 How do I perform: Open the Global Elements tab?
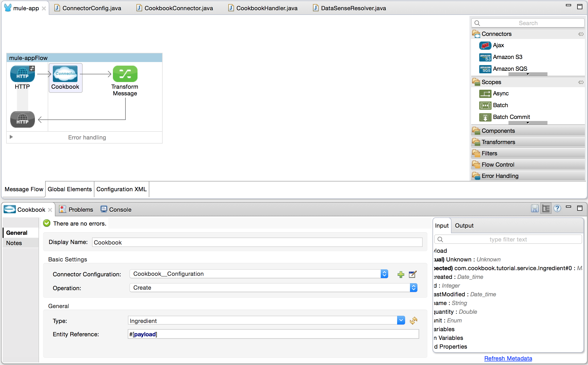(x=70, y=189)
